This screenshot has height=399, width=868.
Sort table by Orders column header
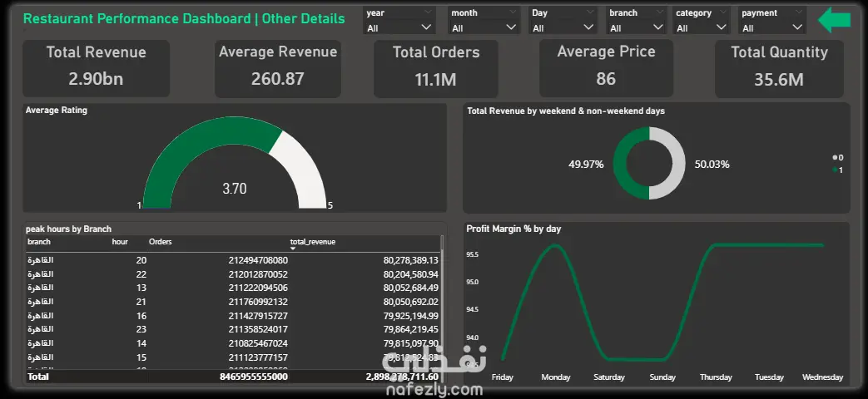click(160, 242)
